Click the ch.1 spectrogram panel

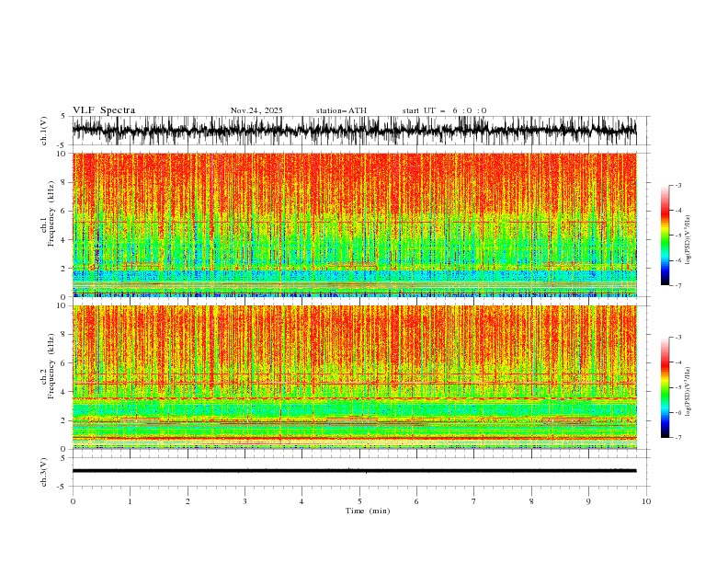coord(354,224)
